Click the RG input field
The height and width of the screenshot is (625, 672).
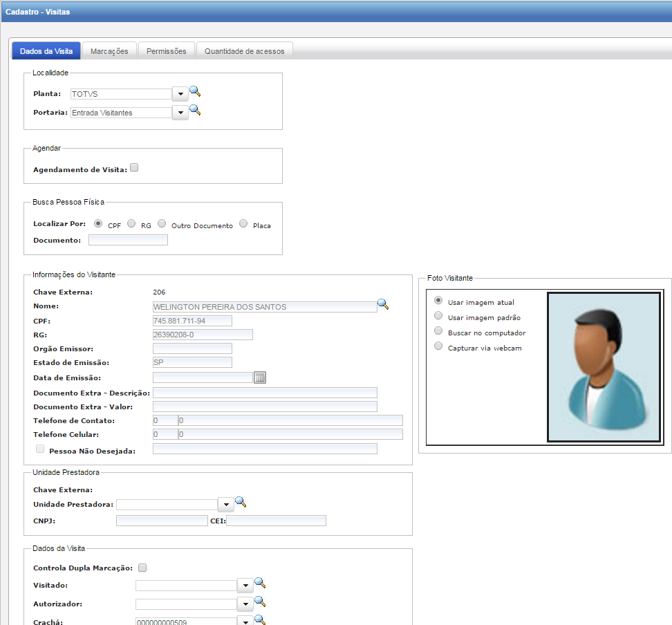click(x=203, y=335)
